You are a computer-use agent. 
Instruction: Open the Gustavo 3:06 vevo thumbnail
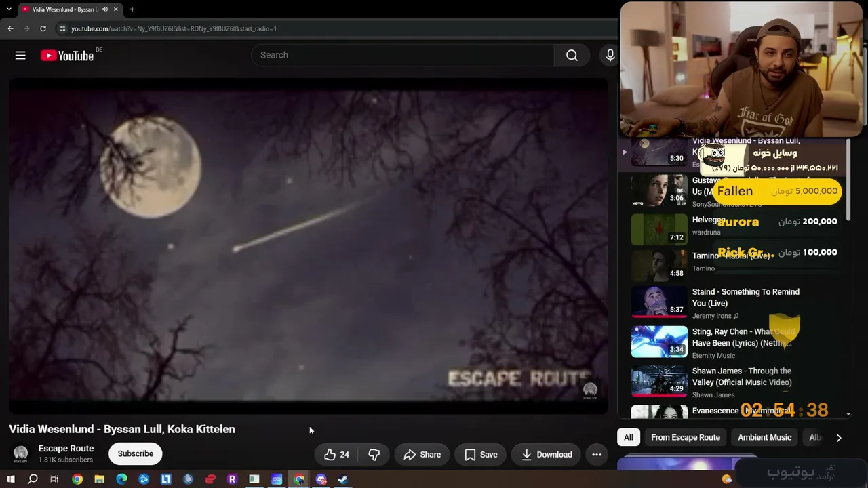[659, 190]
